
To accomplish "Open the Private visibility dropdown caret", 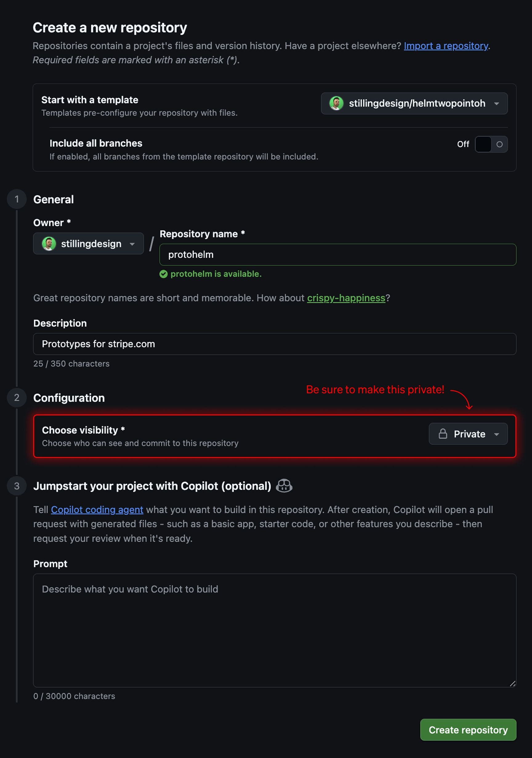I will (x=496, y=434).
